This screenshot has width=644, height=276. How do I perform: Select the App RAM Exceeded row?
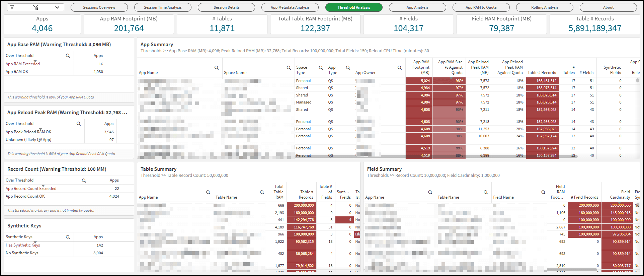click(23, 64)
